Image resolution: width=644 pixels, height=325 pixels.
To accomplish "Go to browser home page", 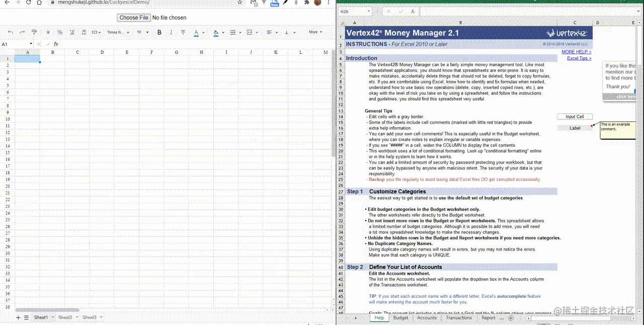I will pyautogui.click(x=39, y=3).
